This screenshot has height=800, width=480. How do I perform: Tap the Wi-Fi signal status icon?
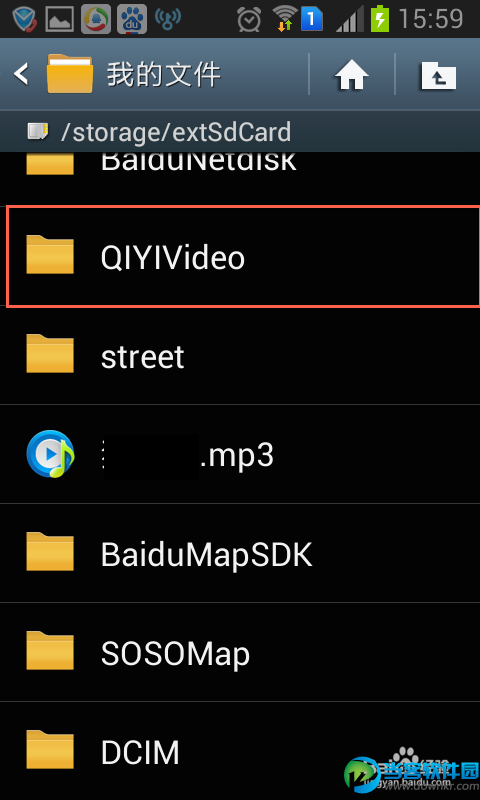(285, 19)
